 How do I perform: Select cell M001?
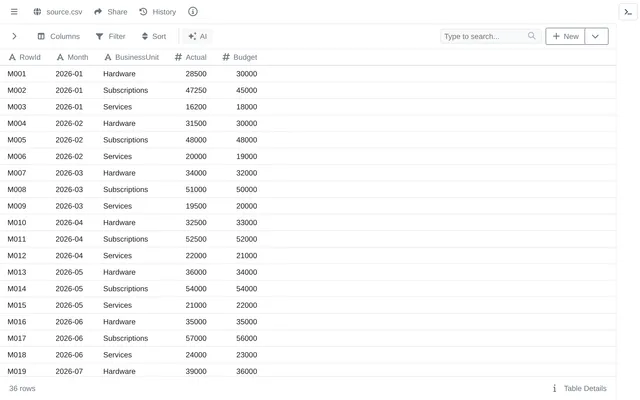click(x=17, y=74)
